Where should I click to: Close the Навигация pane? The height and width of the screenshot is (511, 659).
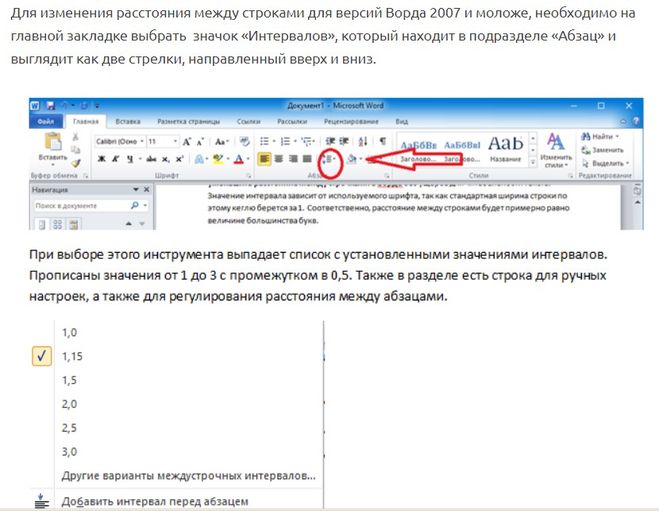[147, 190]
